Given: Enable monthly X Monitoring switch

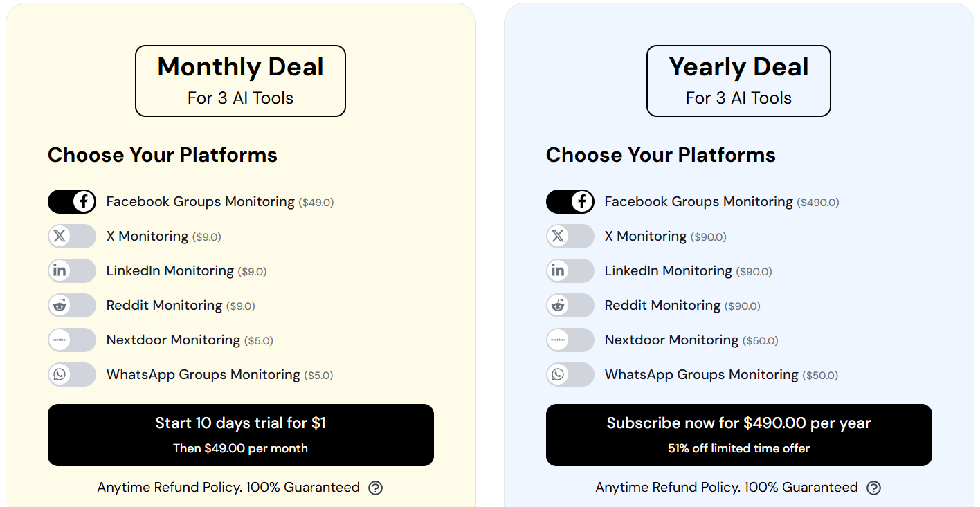Looking at the screenshot, I should (72, 237).
